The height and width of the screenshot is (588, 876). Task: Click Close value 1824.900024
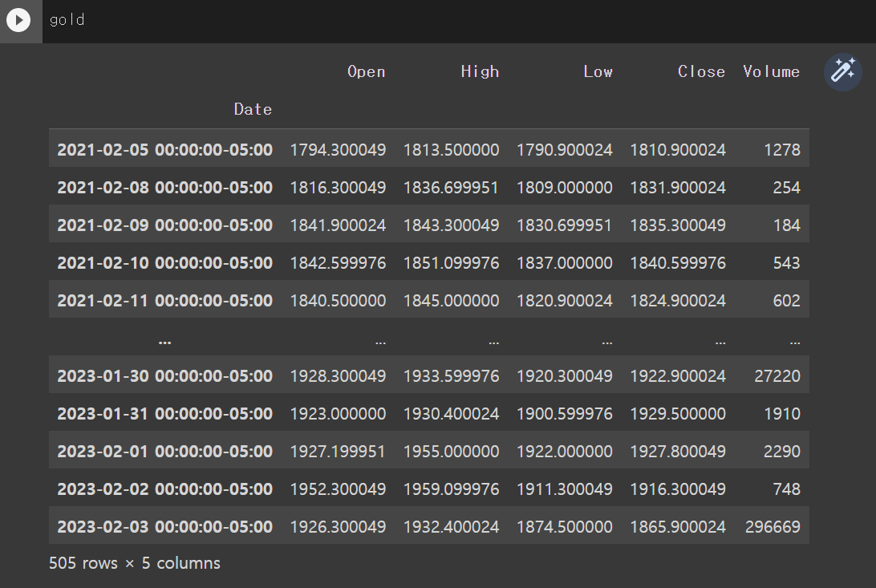[x=678, y=301]
